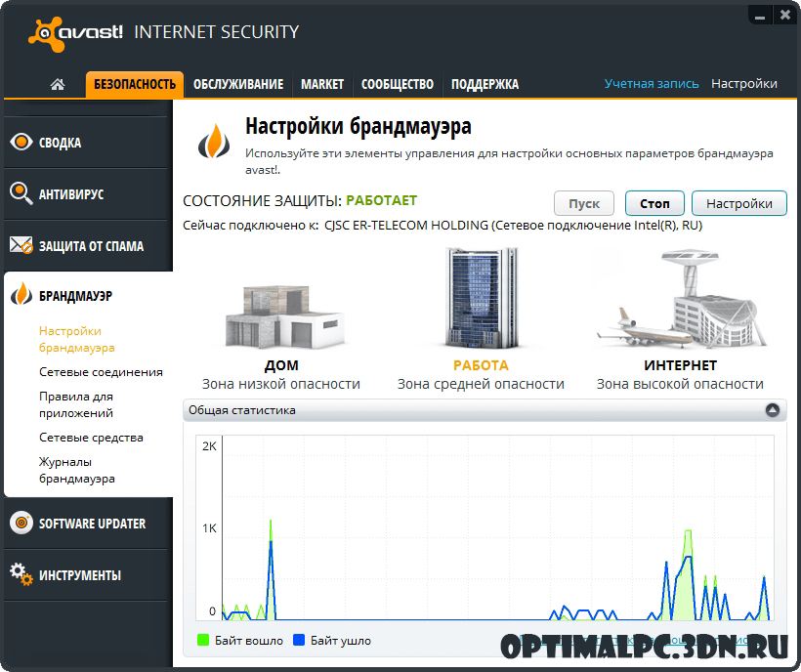801x672 pixels.
Task: Choose the РАБОТА office building image
Action: click(481, 298)
